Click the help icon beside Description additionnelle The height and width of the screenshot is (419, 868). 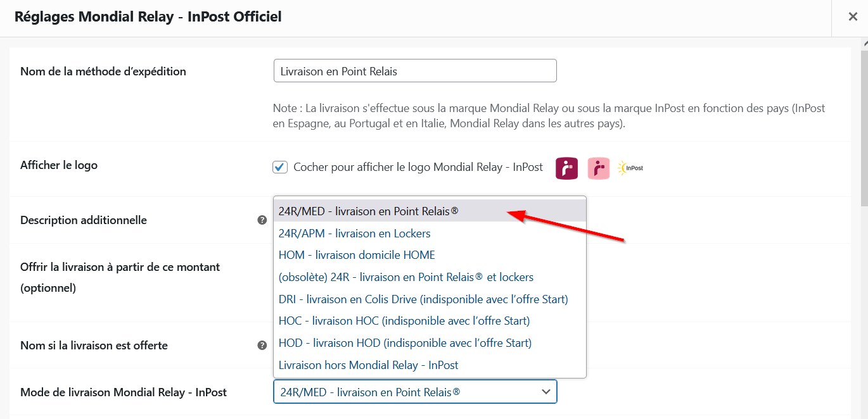coord(262,220)
